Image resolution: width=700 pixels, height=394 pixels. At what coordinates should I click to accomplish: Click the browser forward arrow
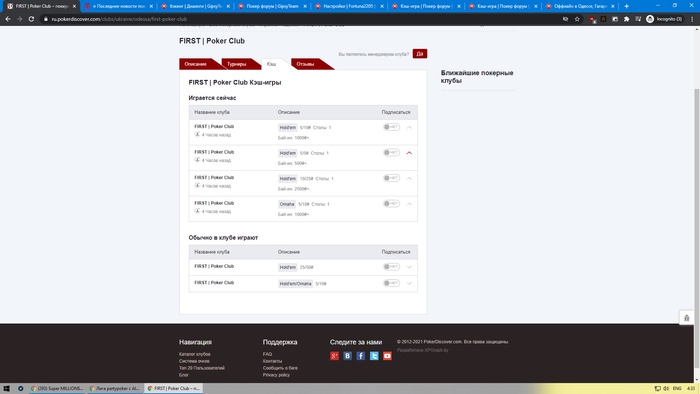(x=19, y=19)
